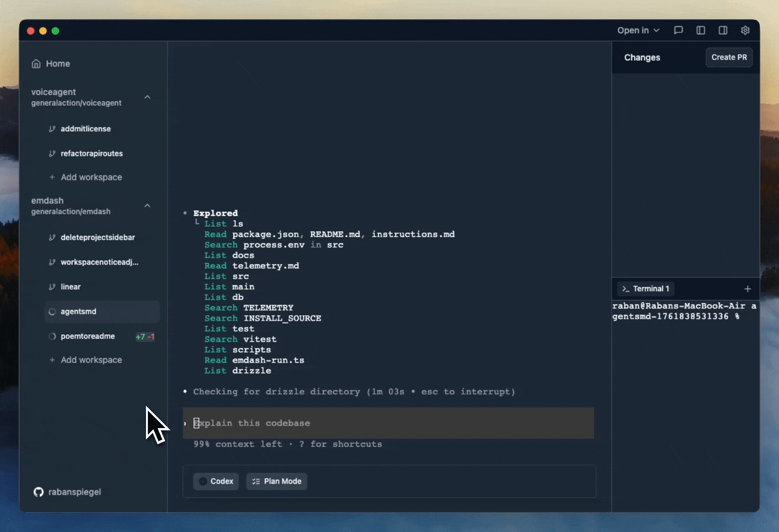Click the linear workspace branch icon

(52, 287)
